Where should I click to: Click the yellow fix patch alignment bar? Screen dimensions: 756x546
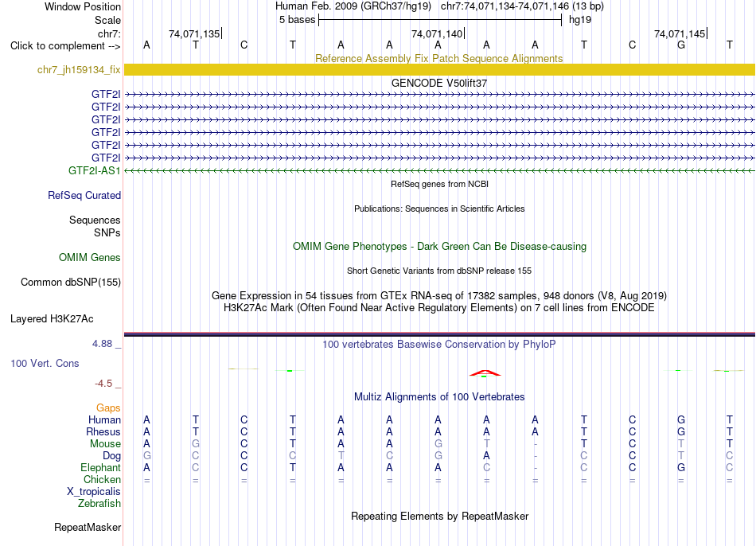click(x=439, y=69)
